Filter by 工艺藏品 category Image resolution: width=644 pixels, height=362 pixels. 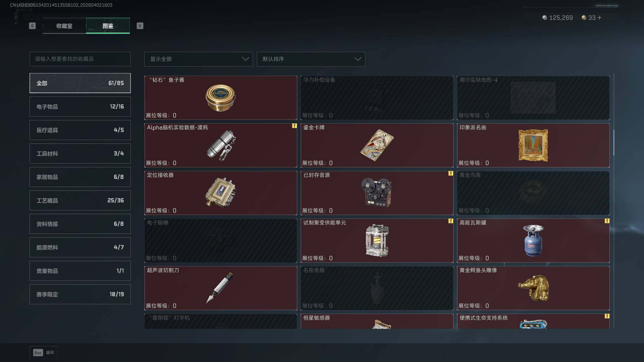80,200
